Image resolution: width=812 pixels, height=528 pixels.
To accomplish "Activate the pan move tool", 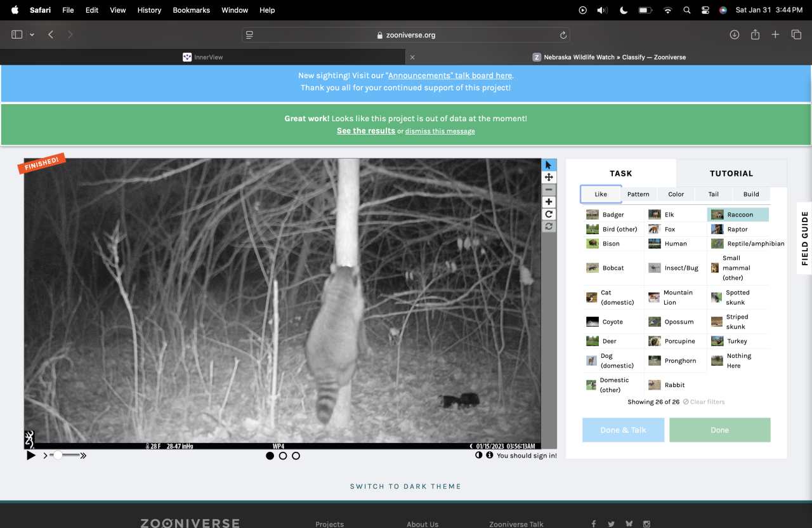I will (549, 178).
